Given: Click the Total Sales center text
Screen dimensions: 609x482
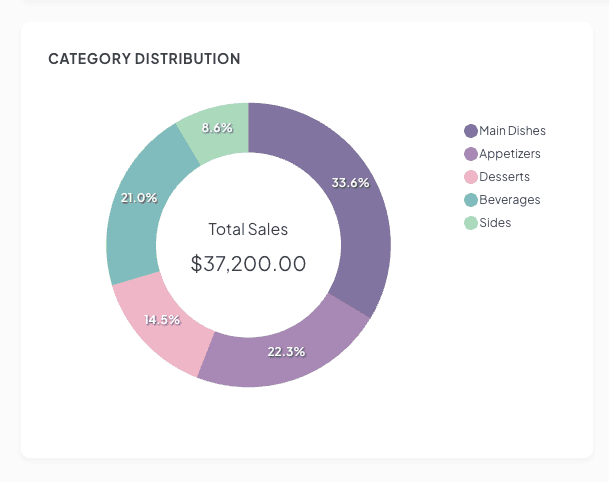Looking at the screenshot, I should tap(248, 229).
